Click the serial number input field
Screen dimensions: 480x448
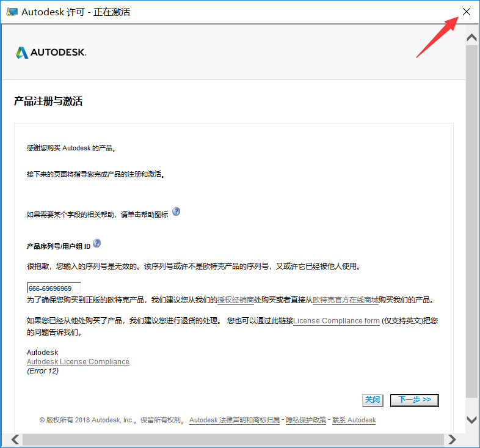coord(54,288)
